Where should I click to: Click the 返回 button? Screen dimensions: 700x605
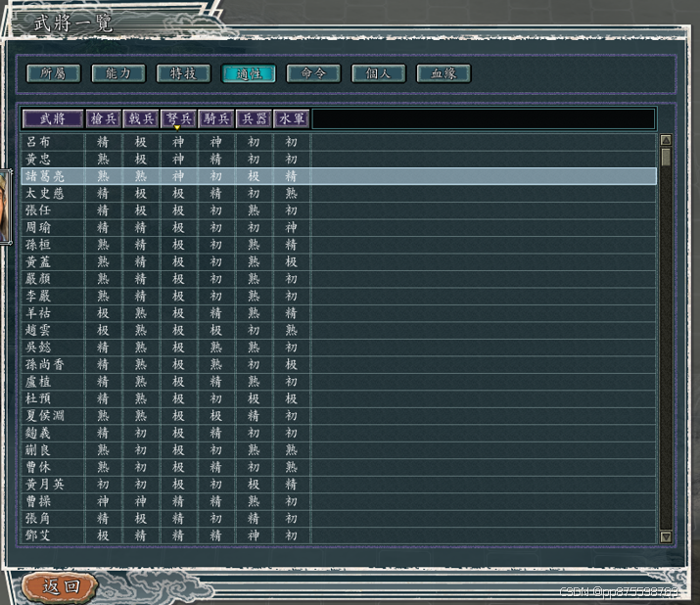(60, 585)
